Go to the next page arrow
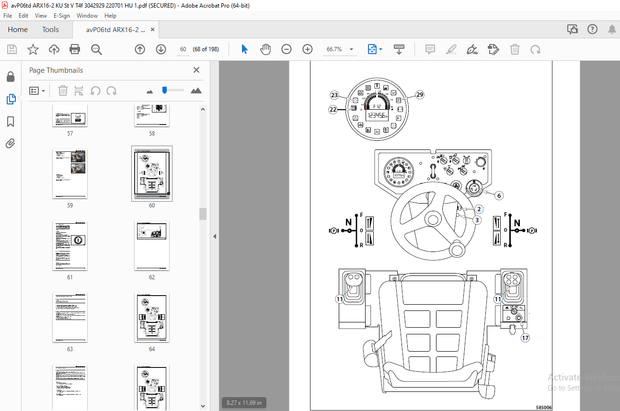 point(160,49)
